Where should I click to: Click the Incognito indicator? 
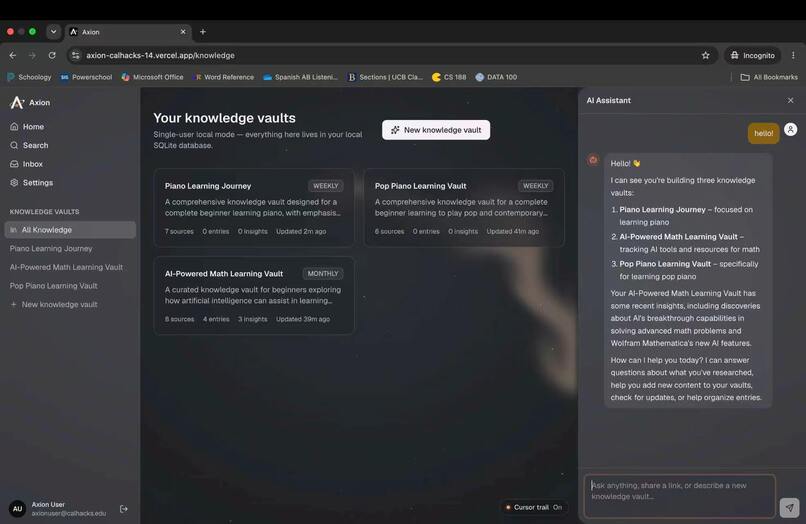pos(753,55)
